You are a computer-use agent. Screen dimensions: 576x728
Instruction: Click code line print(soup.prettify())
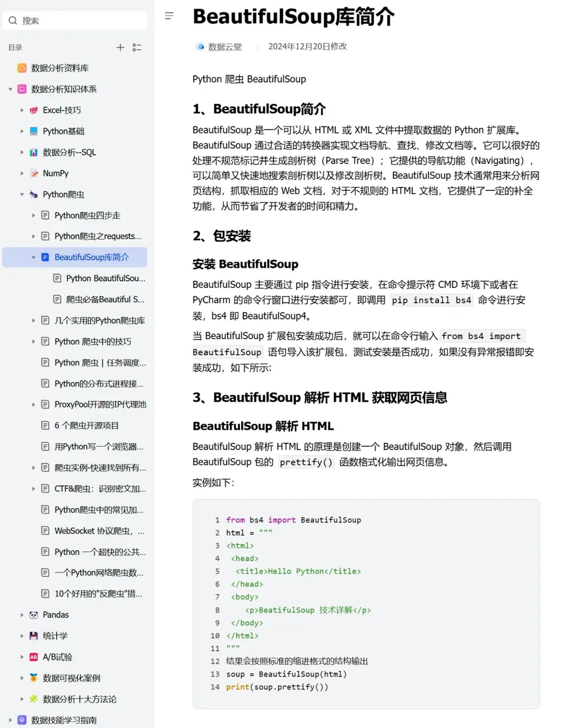click(277, 687)
